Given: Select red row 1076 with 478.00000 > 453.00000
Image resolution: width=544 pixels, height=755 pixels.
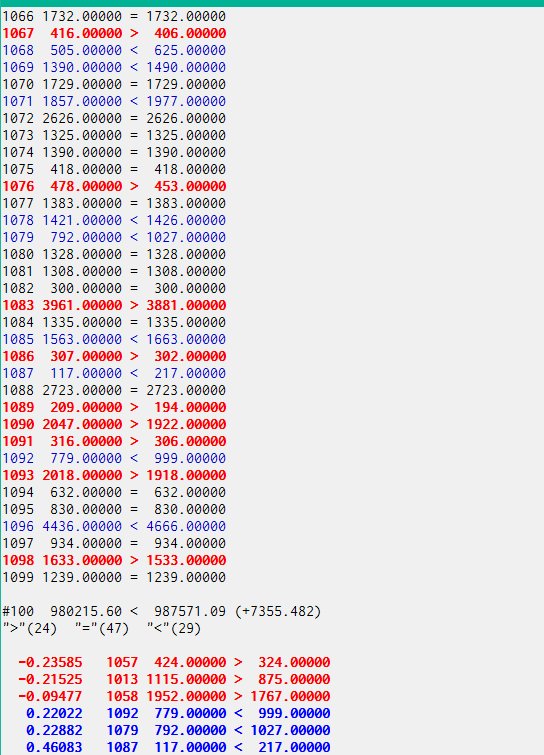Looking at the screenshot, I should (x=114, y=186).
